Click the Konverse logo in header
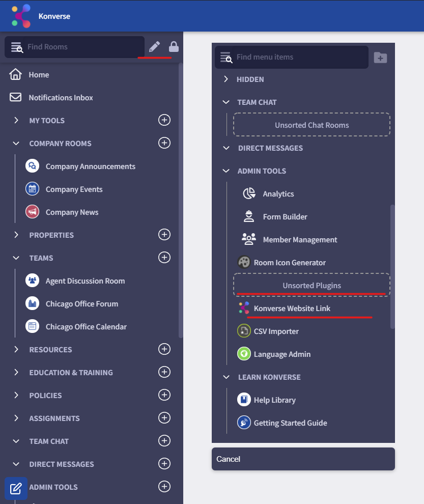This screenshot has height=504, width=424. click(21, 16)
